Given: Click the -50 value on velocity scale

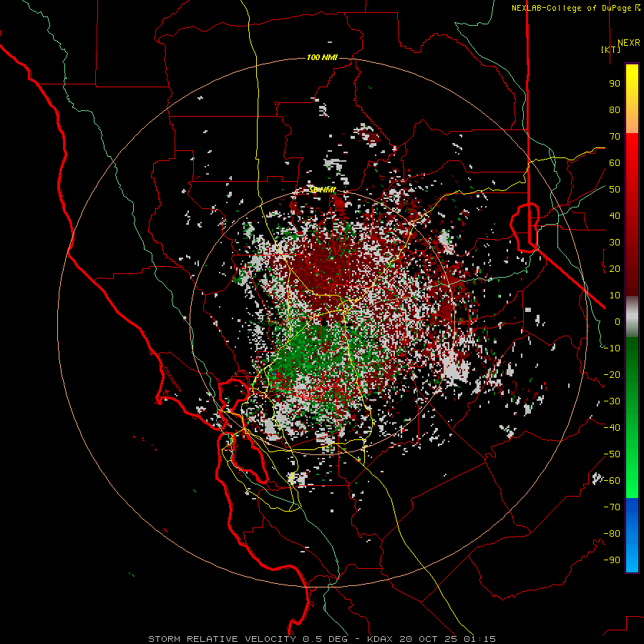Looking at the screenshot, I should (x=612, y=454).
